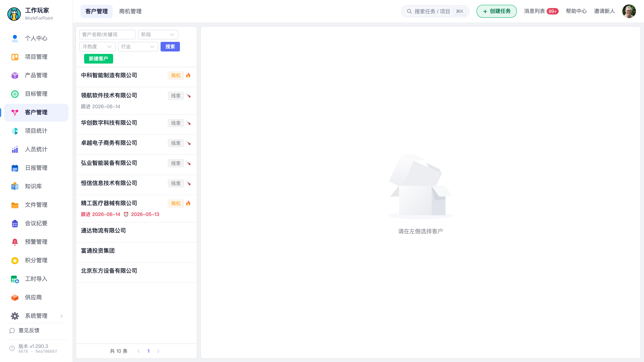Select customer 富通投资集团
This screenshot has width=644, height=362.
(x=136, y=252)
